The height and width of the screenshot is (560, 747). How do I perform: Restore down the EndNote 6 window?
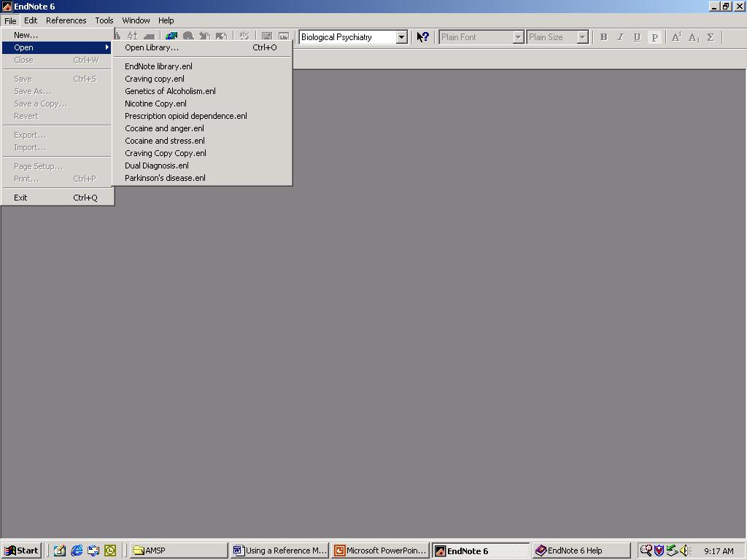click(x=726, y=6)
